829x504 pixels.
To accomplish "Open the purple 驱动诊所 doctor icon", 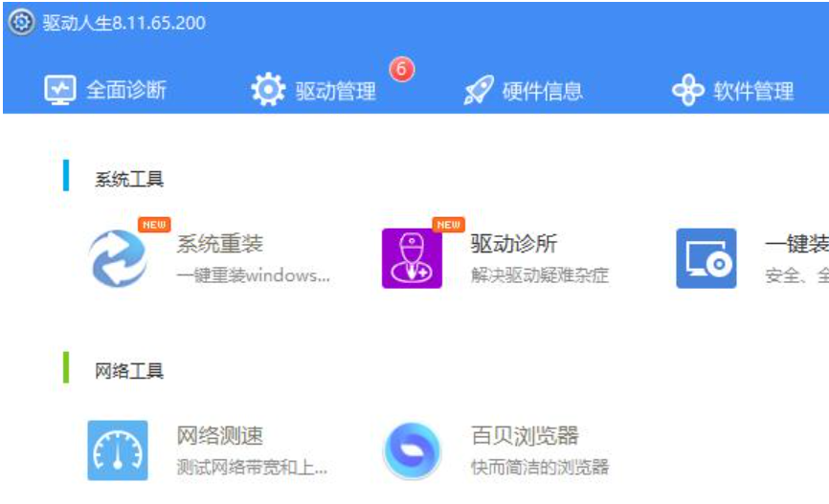I will [412, 258].
